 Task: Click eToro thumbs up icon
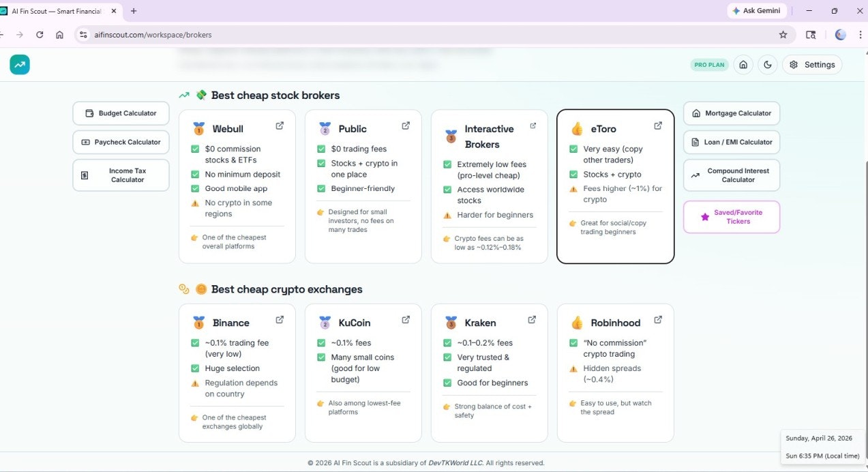[x=577, y=128]
